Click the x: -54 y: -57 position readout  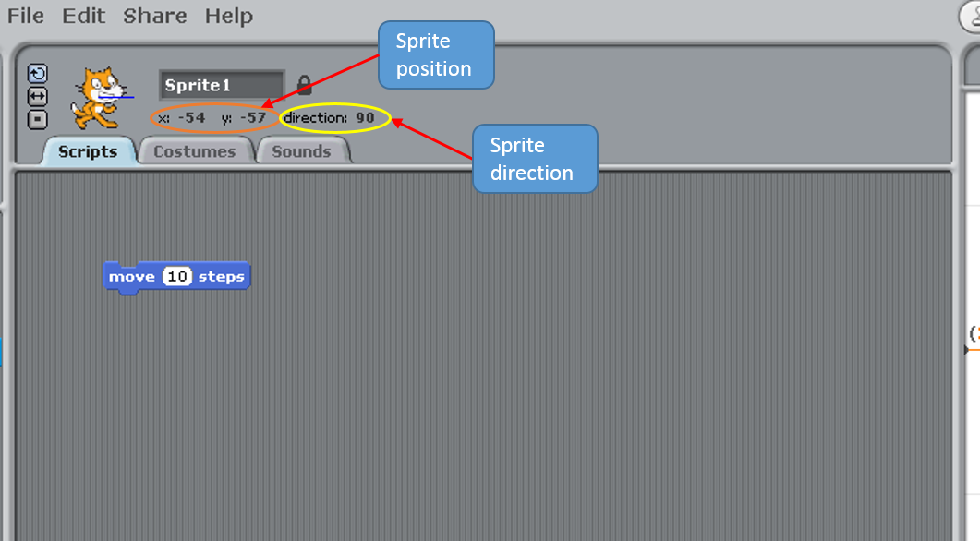point(212,118)
